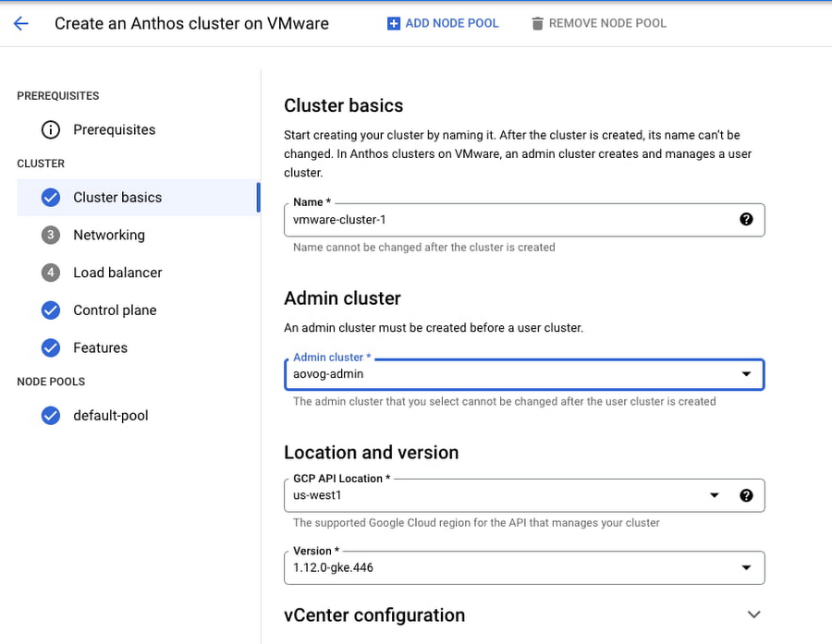Open help for GCP API Location
Image resolution: width=832 pixels, height=644 pixels.
click(x=746, y=495)
